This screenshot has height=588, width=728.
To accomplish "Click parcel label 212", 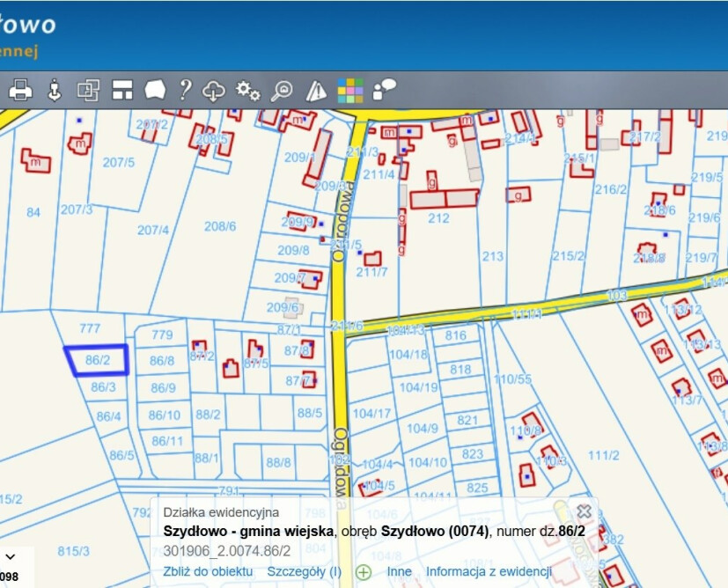I will tap(438, 218).
